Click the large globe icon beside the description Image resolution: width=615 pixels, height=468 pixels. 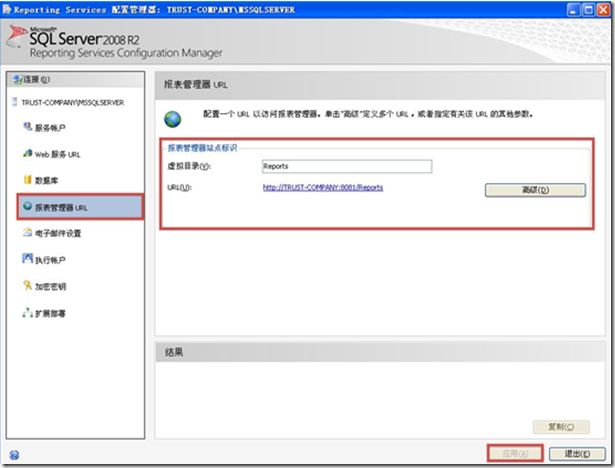tap(173, 119)
